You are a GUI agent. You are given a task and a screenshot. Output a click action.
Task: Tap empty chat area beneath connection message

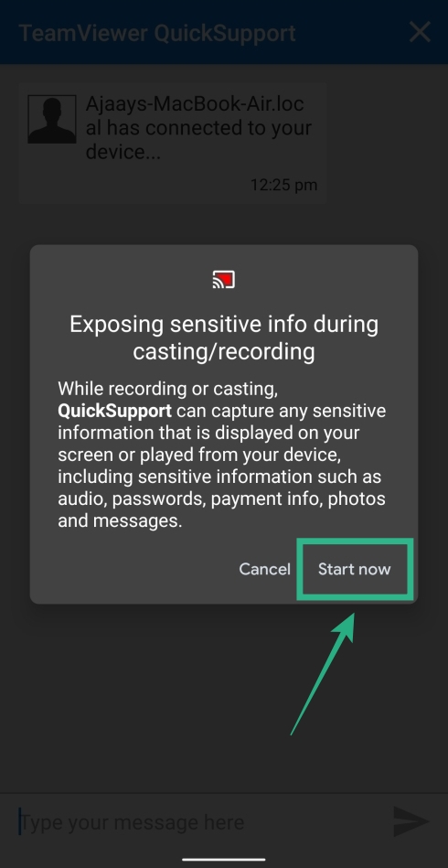pos(224,224)
